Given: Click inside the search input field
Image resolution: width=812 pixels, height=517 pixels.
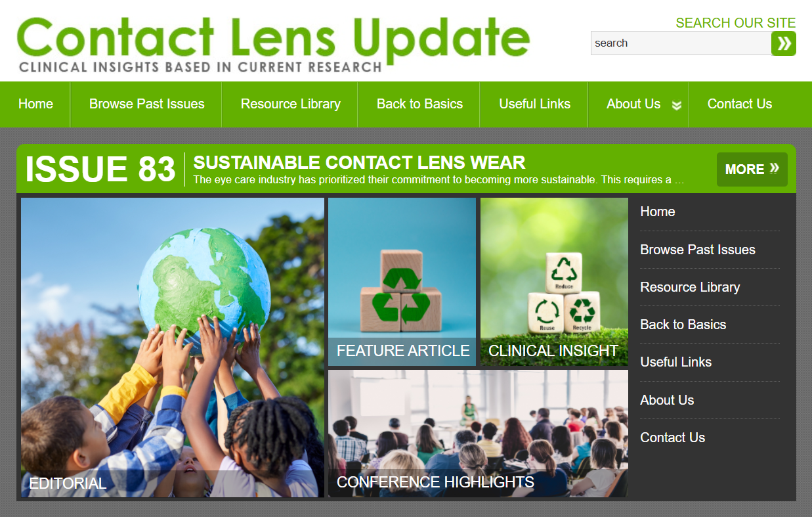Looking at the screenshot, I should click(x=681, y=43).
